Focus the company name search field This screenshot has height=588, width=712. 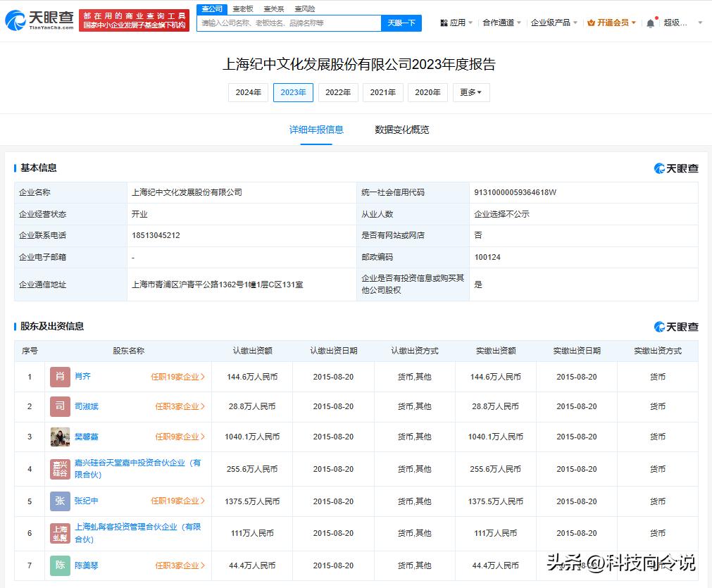coord(289,23)
